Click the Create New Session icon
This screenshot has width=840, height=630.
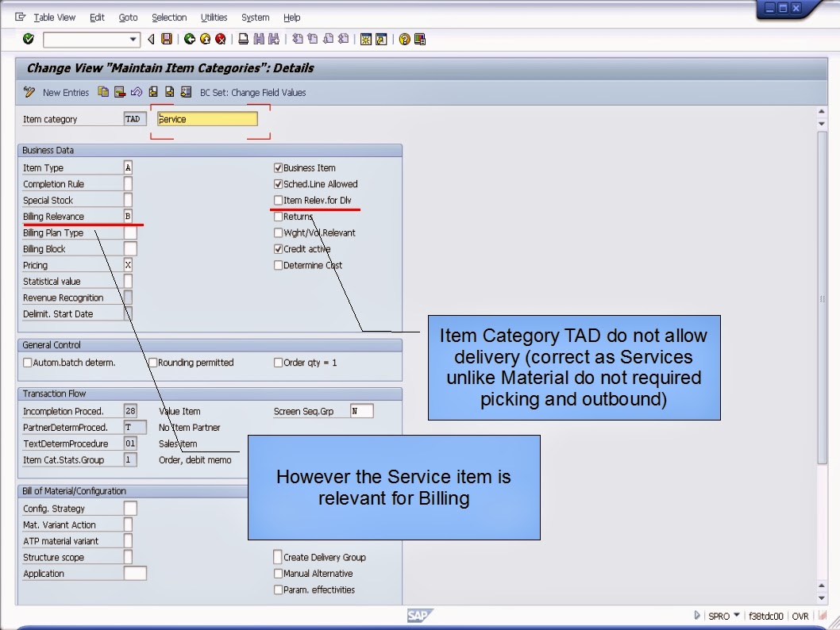[366, 39]
